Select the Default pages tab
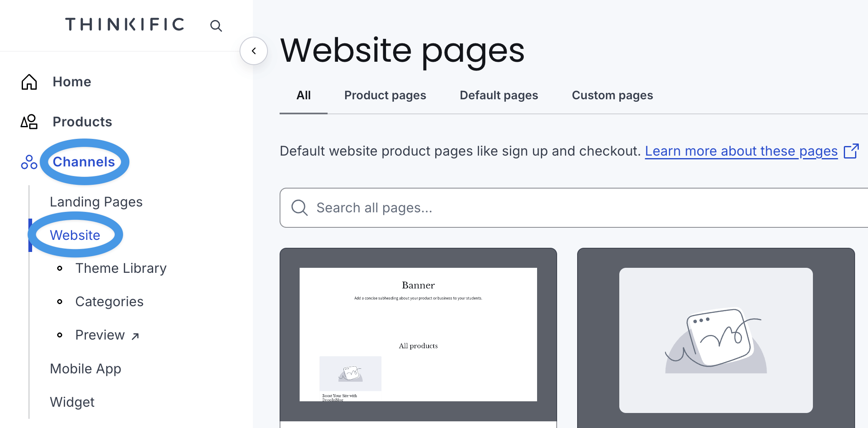Image resolution: width=868 pixels, height=428 pixels. [499, 96]
